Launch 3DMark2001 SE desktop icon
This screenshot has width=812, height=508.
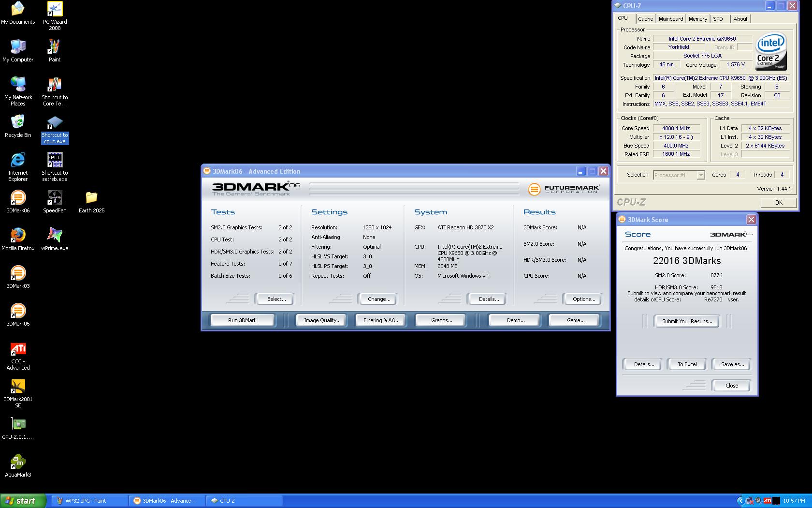[18, 393]
